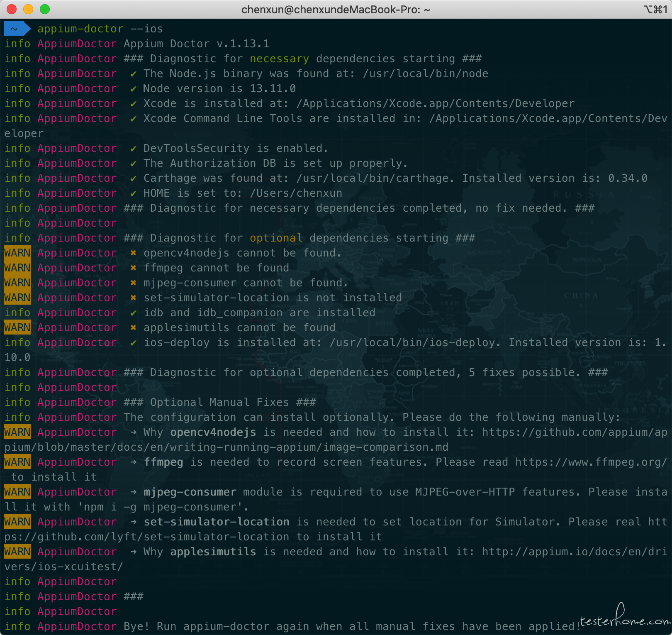Open the https://www.ffmpeg.org/ link
Screen dimensions: 672x635
coord(591,462)
